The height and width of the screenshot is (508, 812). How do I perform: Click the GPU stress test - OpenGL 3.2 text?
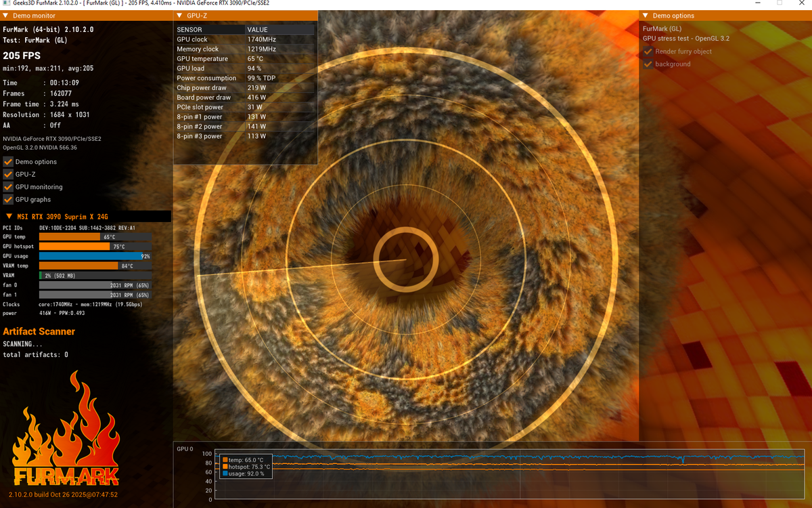pos(686,39)
